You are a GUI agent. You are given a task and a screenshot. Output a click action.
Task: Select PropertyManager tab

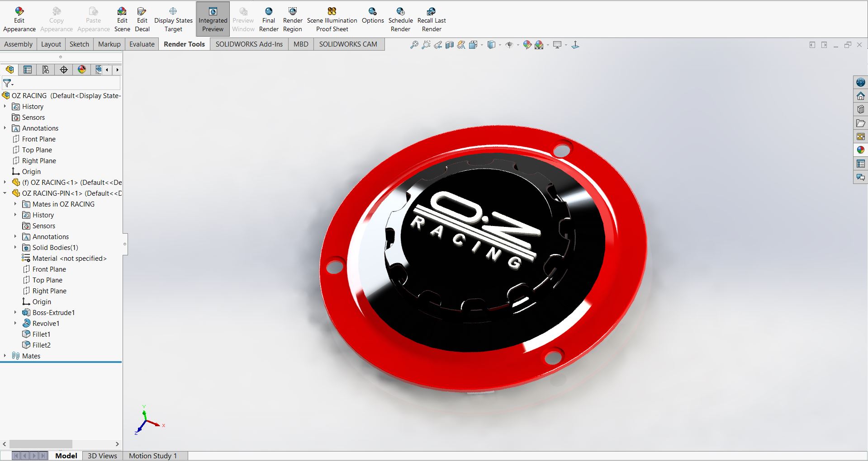click(28, 70)
